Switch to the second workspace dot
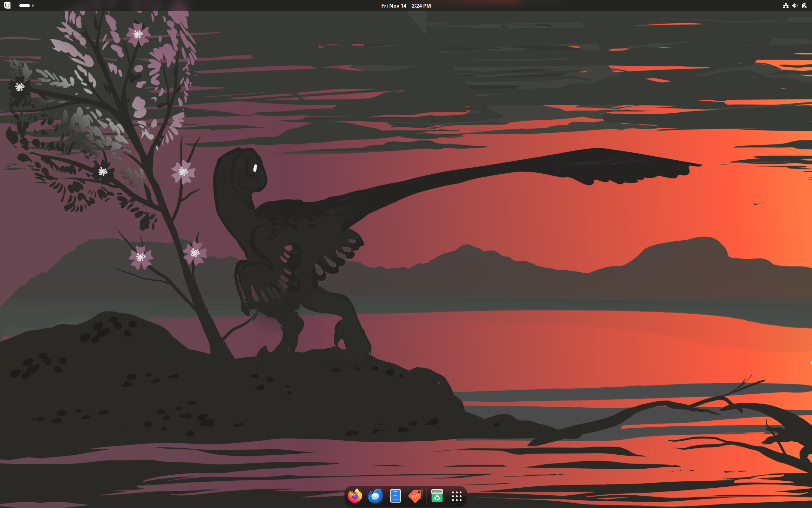The height and width of the screenshot is (508, 812). (33, 6)
